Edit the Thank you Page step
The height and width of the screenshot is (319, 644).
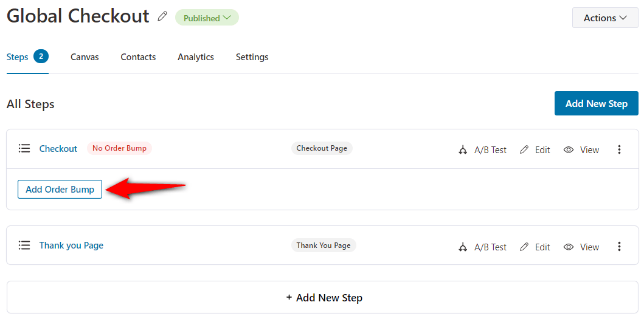click(x=535, y=247)
